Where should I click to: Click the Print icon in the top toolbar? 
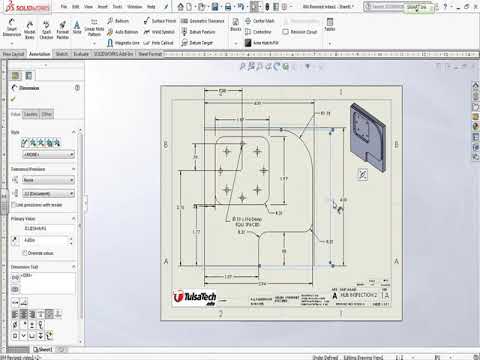click(x=228, y=6)
